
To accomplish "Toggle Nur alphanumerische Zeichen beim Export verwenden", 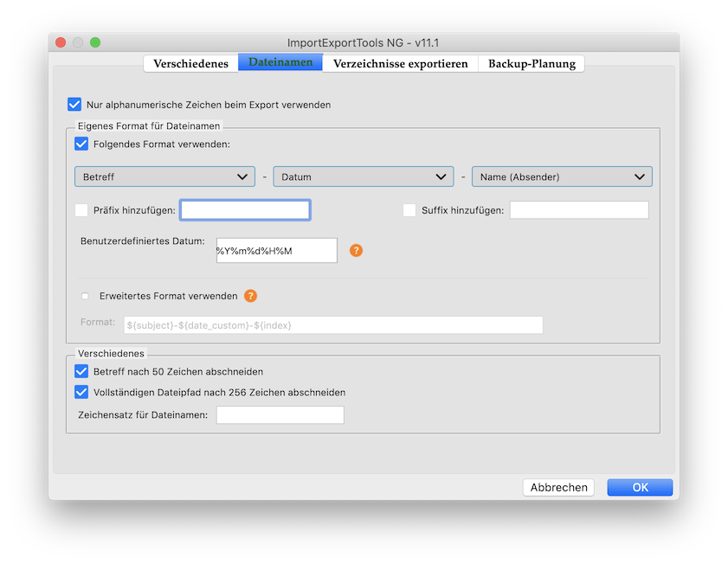I will coord(74,105).
